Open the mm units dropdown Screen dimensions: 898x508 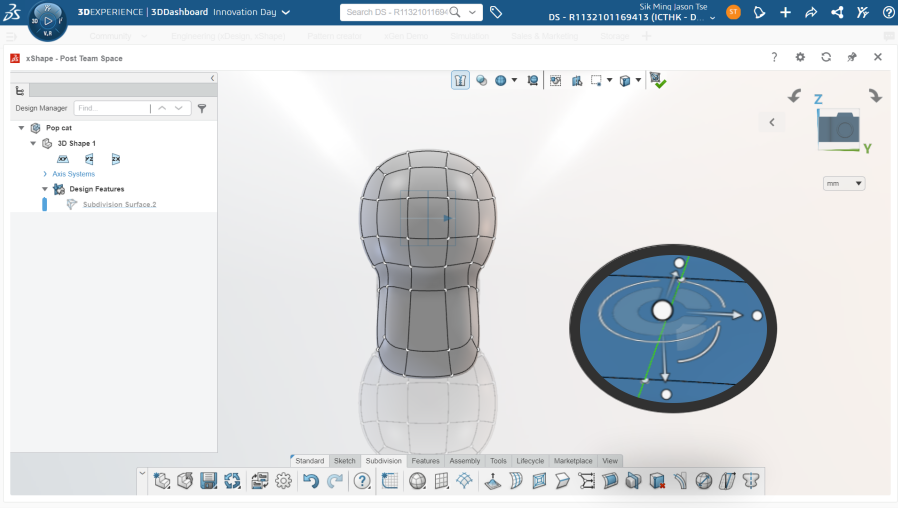point(844,184)
